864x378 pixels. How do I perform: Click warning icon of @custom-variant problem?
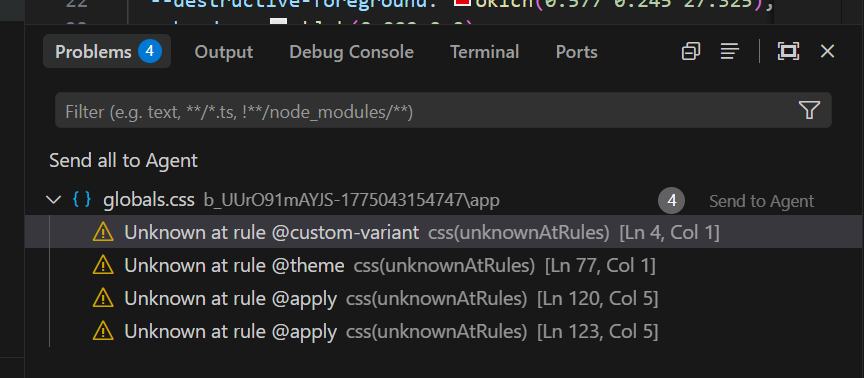point(103,233)
